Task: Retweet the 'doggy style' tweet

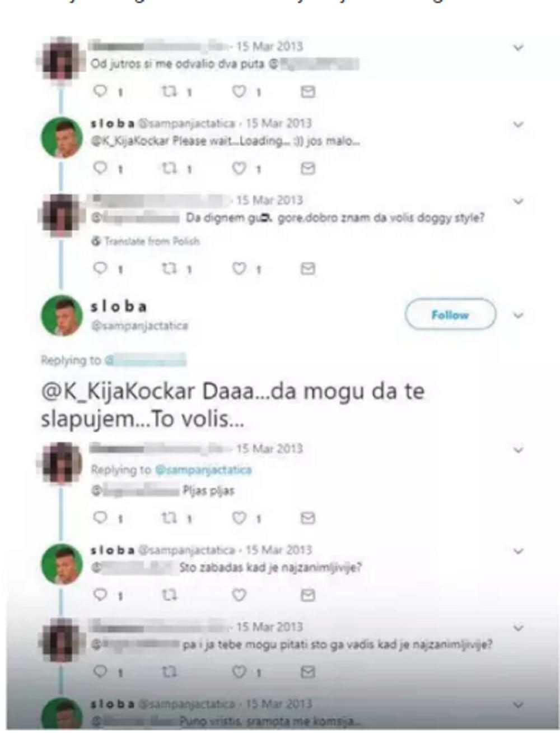Action: pyautogui.click(x=170, y=269)
